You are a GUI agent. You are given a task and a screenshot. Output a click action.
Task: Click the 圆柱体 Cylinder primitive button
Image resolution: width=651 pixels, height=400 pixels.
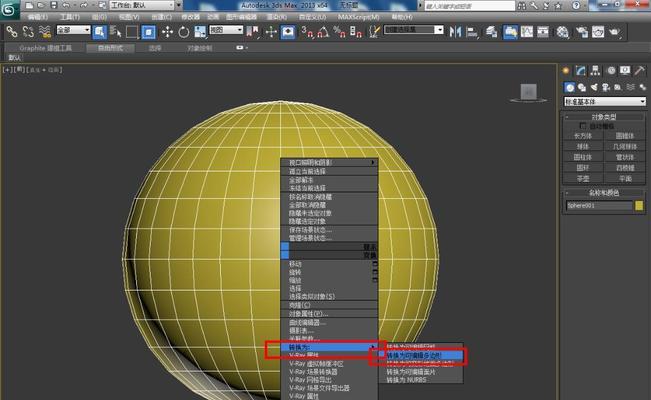(x=583, y=157)
